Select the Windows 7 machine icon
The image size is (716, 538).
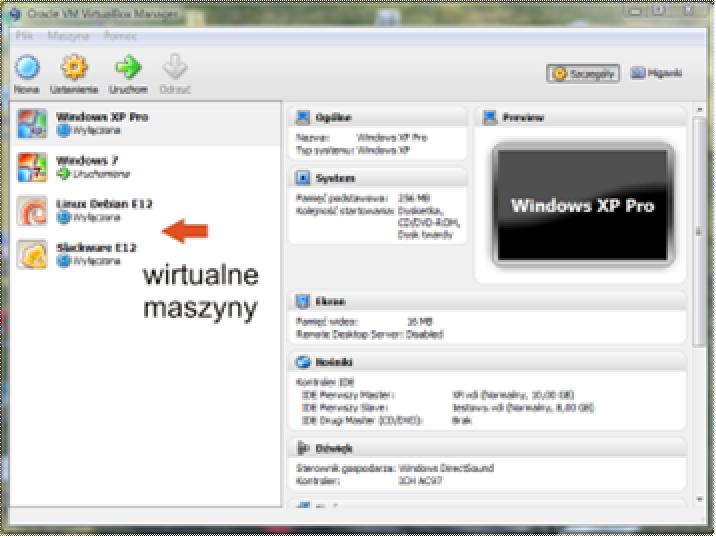click(x=32, y=167)
